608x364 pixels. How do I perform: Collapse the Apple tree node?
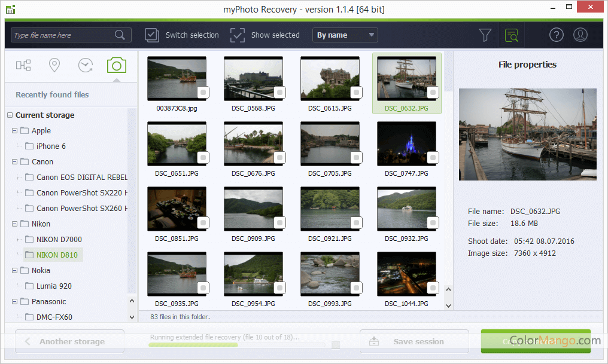click(14, 130)
